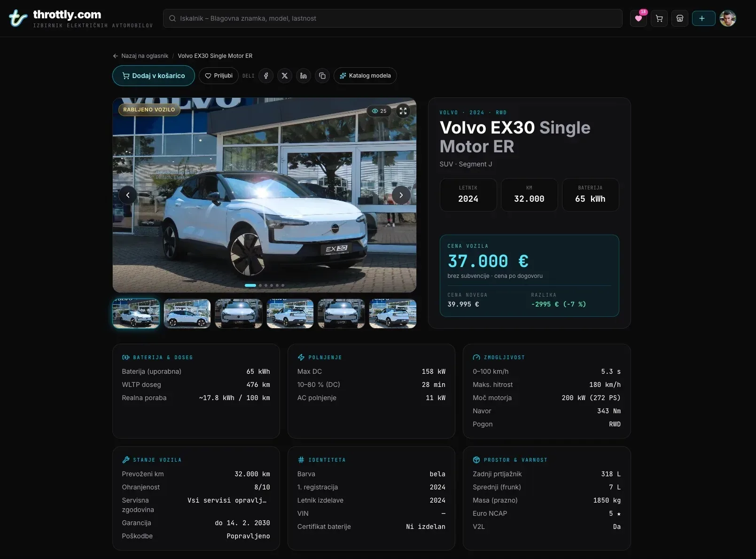Copy the listing link
This screenshot has width=756, height=559.
(x=322, y=76)
